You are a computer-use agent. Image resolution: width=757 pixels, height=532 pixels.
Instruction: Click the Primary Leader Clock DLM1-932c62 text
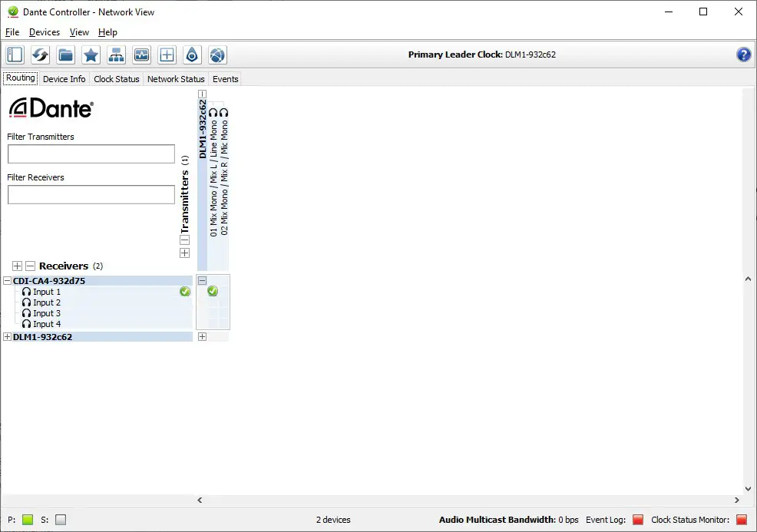coord(482,55)
